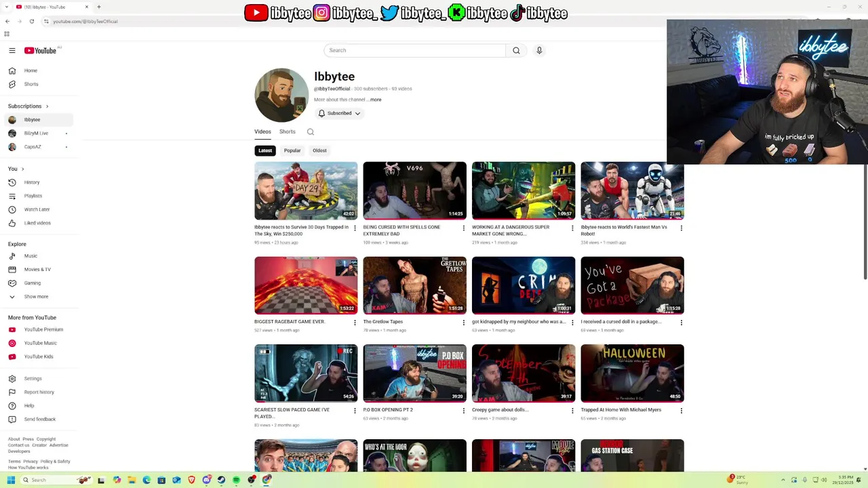Image resolution: width=868 pixels, height=488 pixels.
Task: Open the browser apps grid bookmark icon
Action: 7,33
